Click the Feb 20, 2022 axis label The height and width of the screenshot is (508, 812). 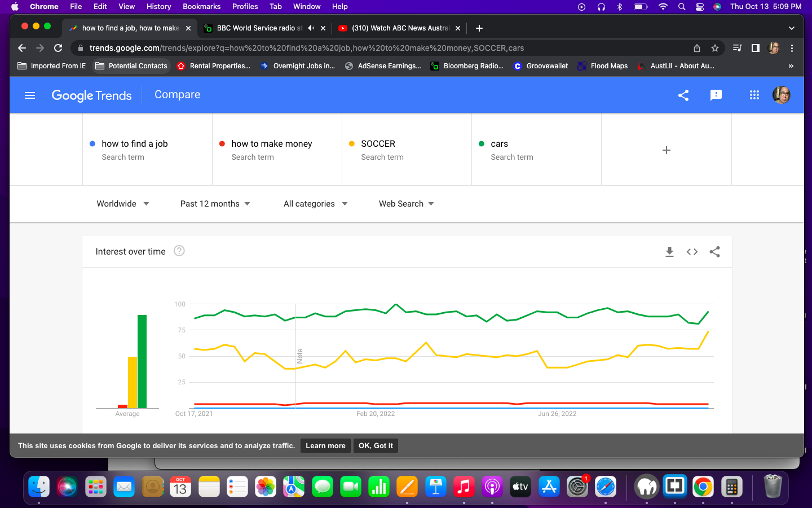pos(376,414)
